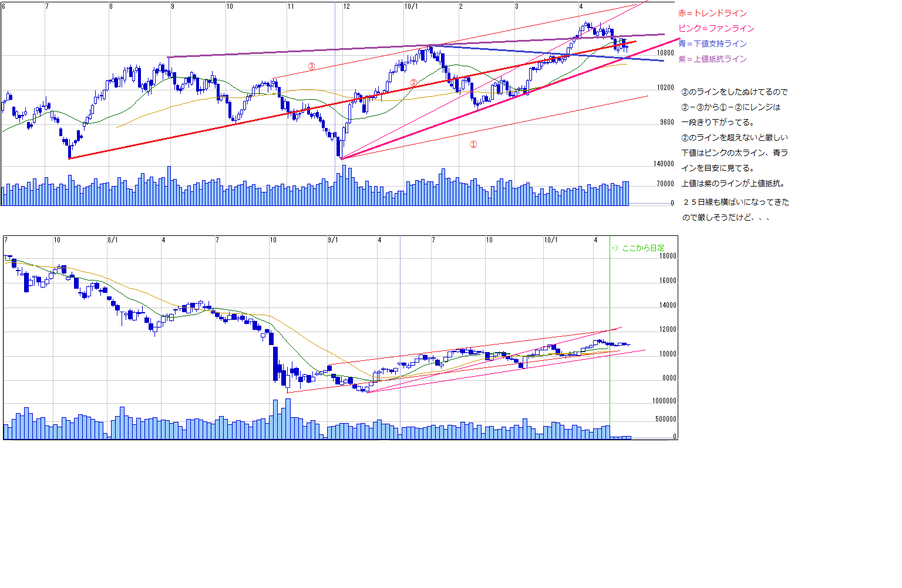The height and width of the screenshot is (588, 902).
Task: Select the blue 青＝下値支持ライン legend entry
Action: coord(712,43)
